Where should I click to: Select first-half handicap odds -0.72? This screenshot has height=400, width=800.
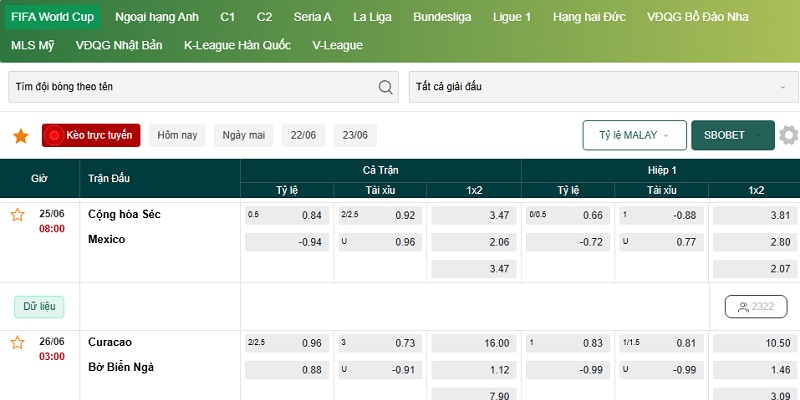[568, 242]
